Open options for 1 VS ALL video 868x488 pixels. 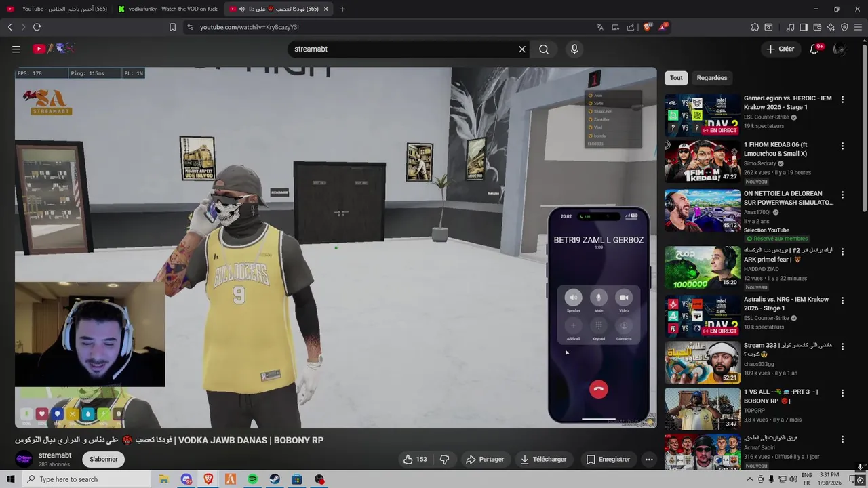click(x=842, y=393)
